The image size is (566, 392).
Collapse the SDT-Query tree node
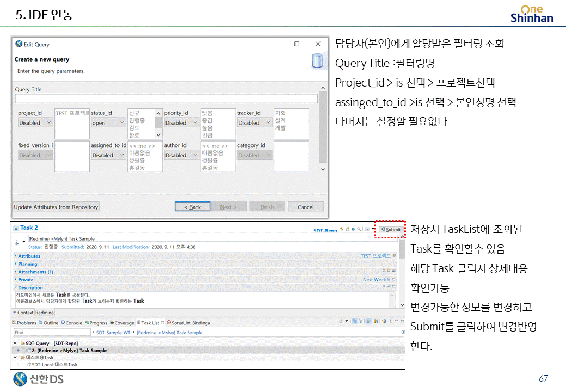(x=15, y=343)
